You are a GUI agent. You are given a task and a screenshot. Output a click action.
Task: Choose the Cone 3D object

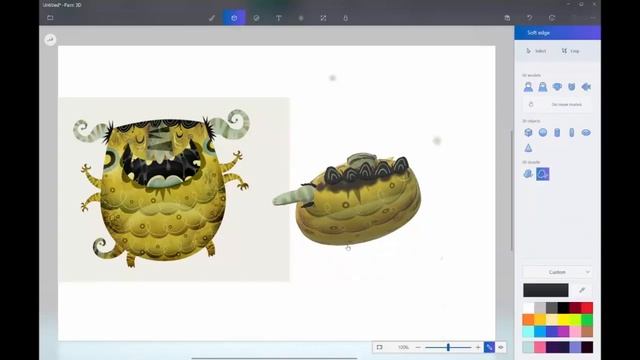(x=528, y=148)
